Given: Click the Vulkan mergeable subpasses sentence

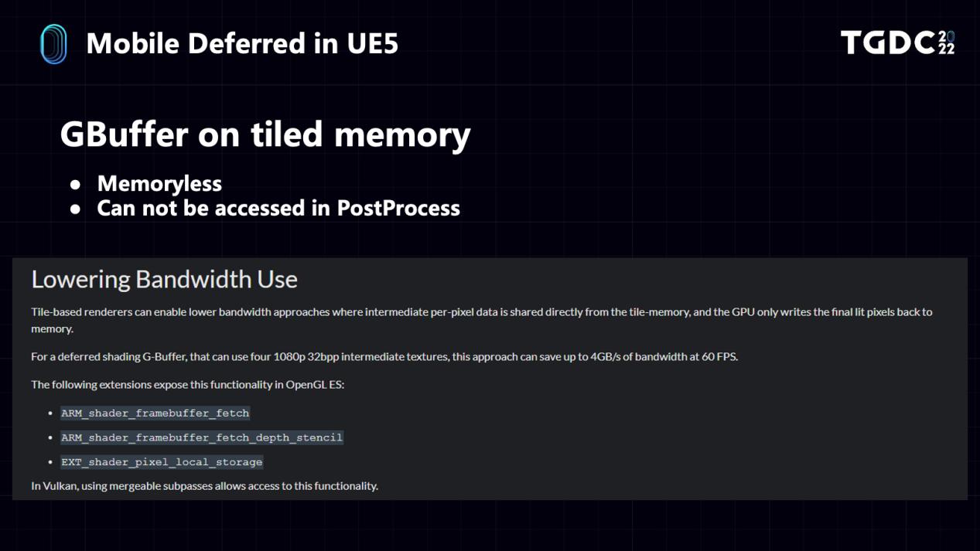Looking at the screenshot, I should 204,486.
